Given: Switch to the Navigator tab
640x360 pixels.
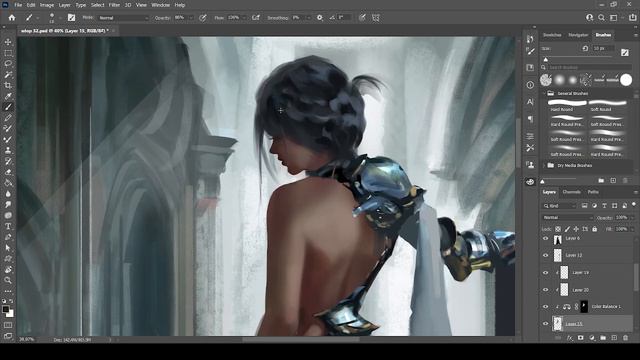Looking at the screenshot, I should 578,35.
